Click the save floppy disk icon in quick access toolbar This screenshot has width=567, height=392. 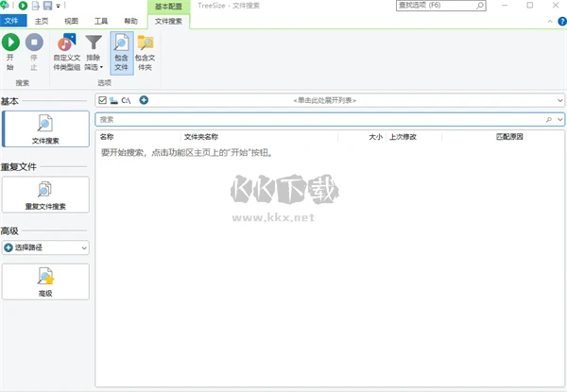point(47,6)
